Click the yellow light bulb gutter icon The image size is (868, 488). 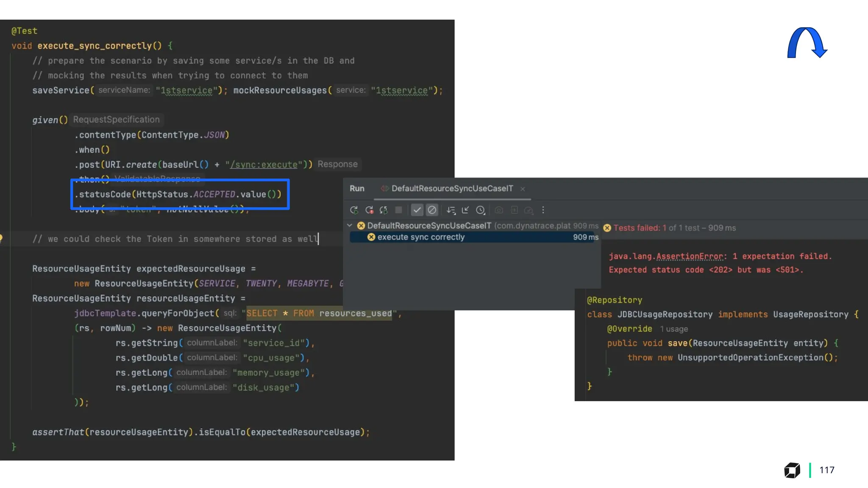point(1,238)
